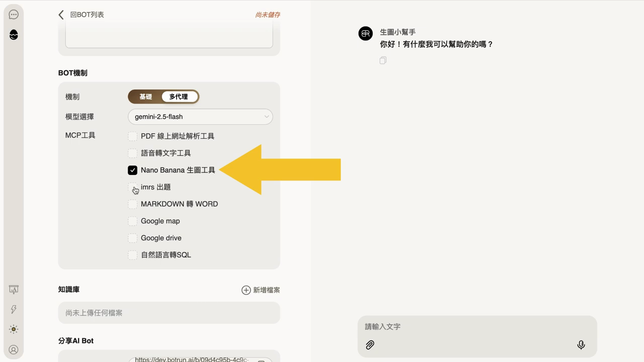Uncheck Nano Banana 生圖工具
The width and height of the screenshot is (644, 362).
coord(132,170)
